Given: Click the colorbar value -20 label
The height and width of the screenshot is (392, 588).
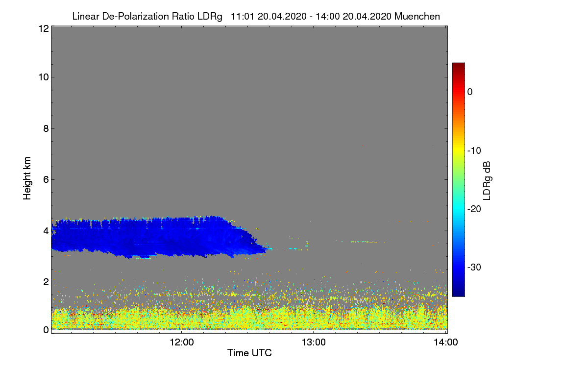Looking at the screenshot, I should 474,209.
